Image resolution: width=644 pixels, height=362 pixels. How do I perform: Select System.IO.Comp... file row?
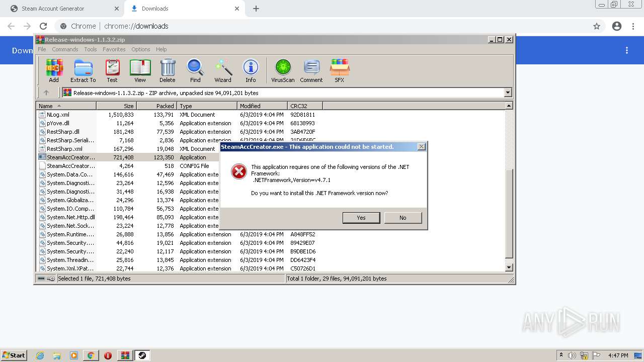(x=128, y=209)
